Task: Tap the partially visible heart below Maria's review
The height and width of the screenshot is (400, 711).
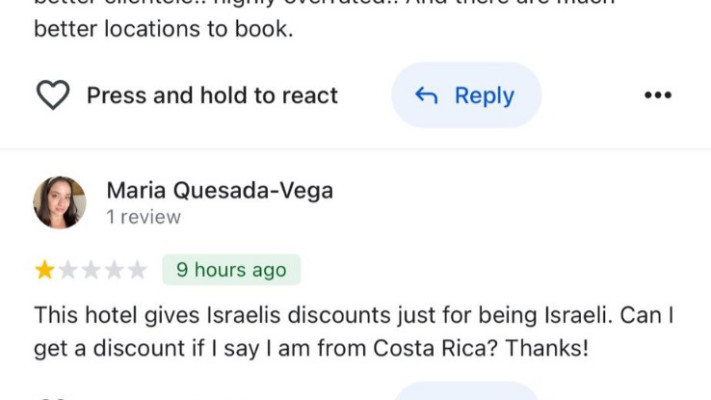Action: [x=53, y=397]
